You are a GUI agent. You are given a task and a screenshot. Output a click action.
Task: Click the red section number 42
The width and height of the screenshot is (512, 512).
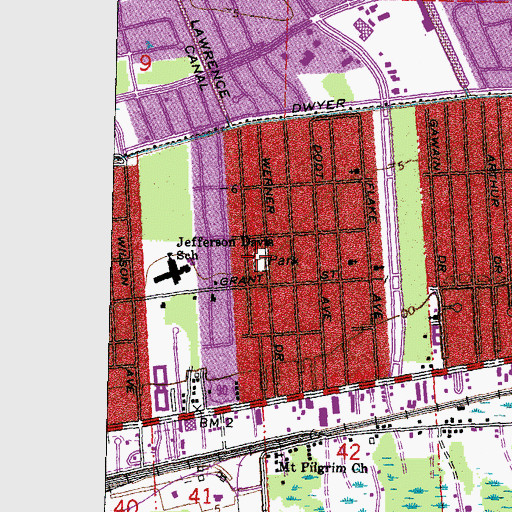[348, 452]
